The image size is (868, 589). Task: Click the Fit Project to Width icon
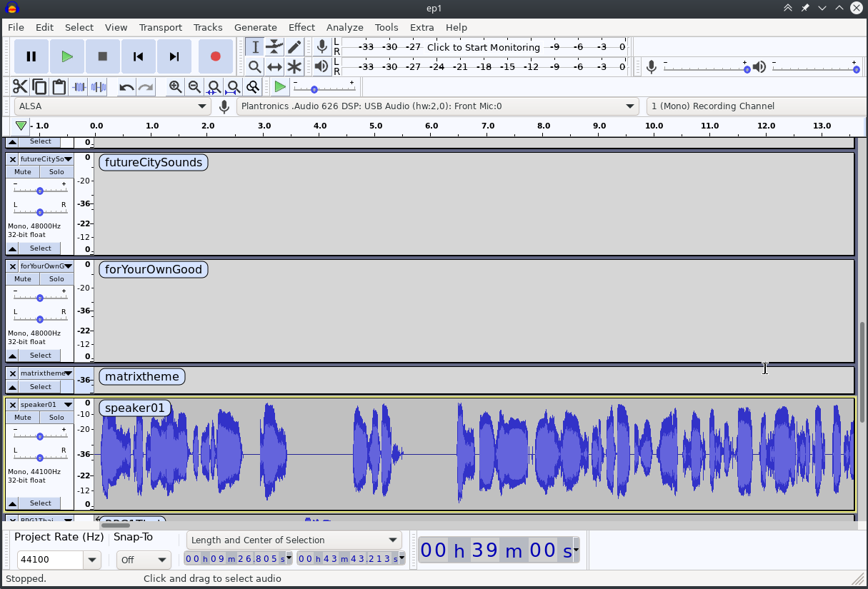coord(233,86)
